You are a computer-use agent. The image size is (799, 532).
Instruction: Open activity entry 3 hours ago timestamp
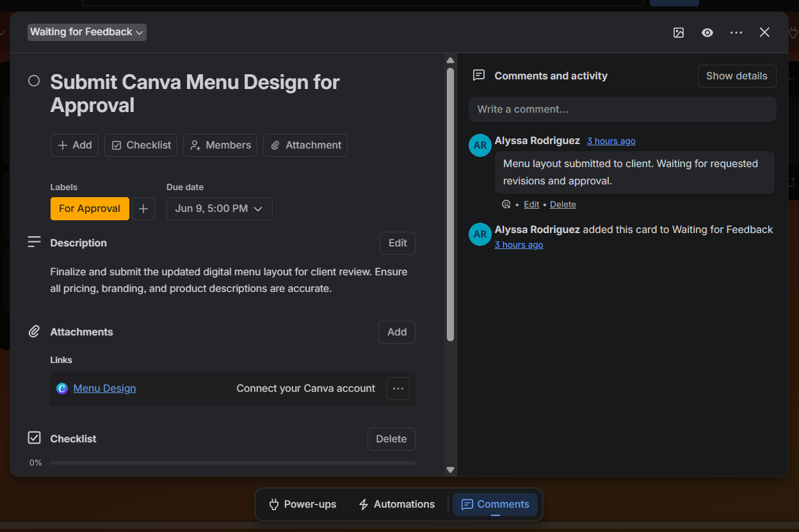point(519,245)
